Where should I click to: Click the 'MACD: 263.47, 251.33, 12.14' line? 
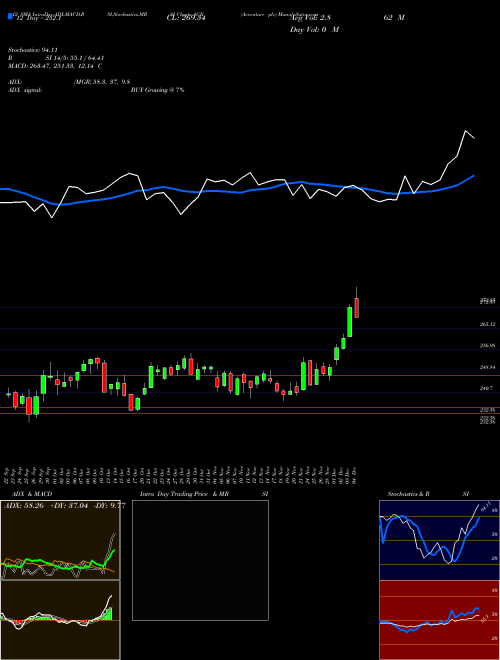(52, 66)
